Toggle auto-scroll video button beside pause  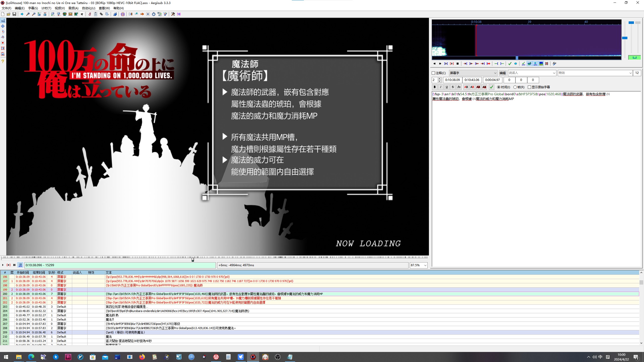(x=20, y=265)
